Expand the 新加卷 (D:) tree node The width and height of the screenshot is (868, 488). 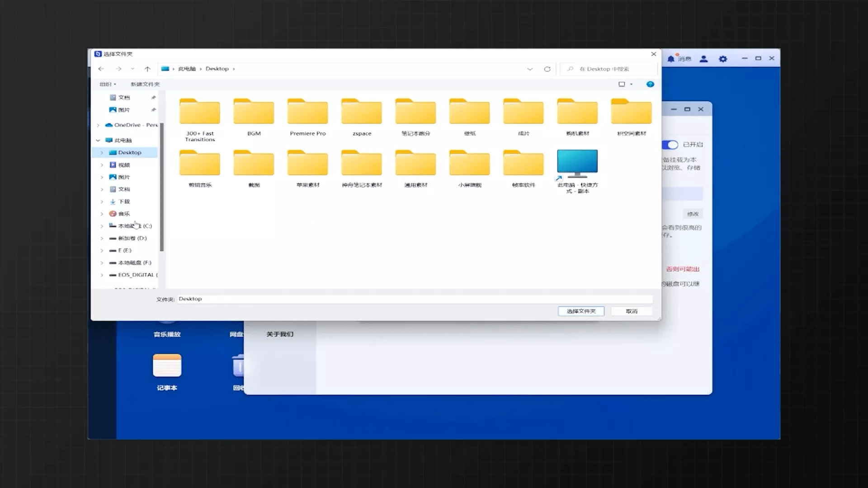tap(102, 238)
